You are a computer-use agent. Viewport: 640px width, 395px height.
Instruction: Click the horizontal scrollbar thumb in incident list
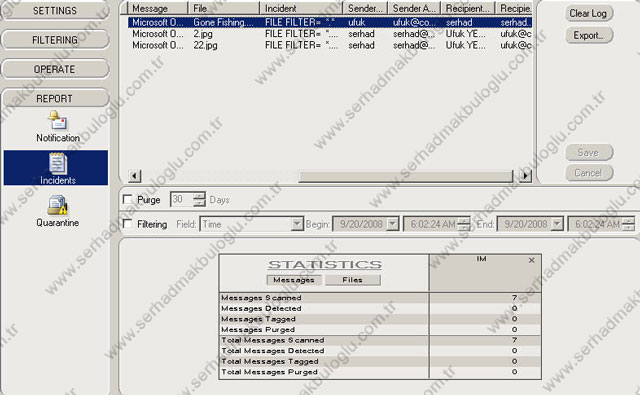pyautogui.click(x=406, y=176)
